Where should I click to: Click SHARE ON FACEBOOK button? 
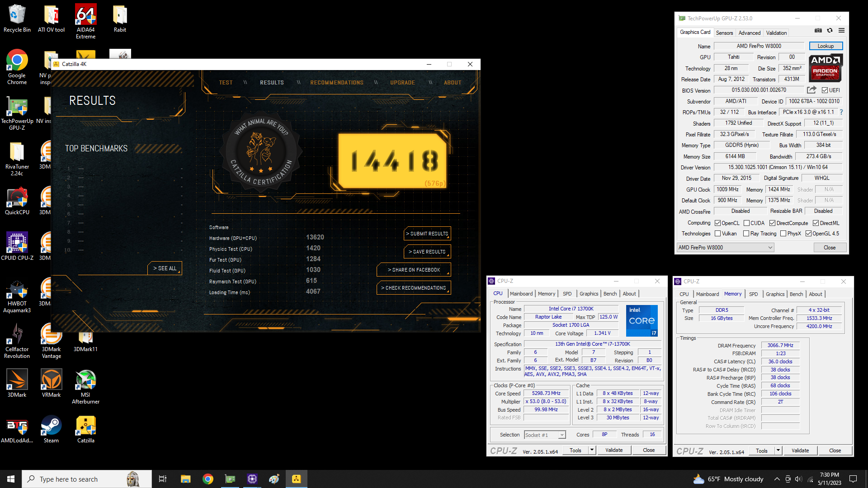coord(414,270)
